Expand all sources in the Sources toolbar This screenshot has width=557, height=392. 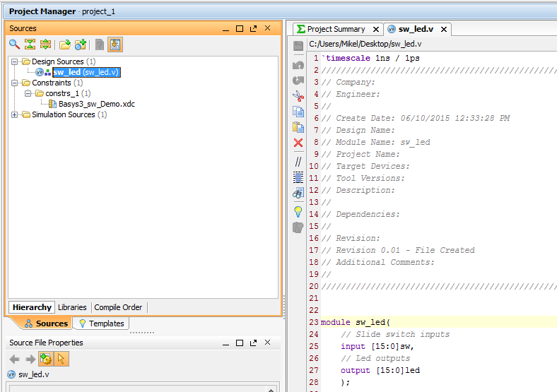[x=45, y=44]
